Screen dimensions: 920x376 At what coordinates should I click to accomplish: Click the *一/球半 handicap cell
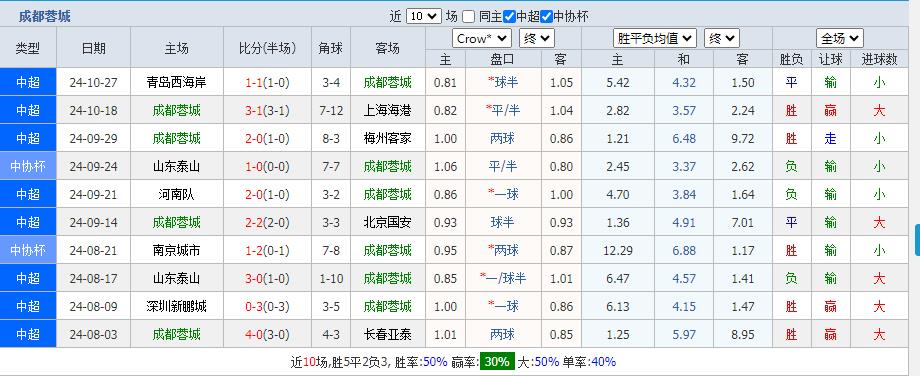pos(503,279)
